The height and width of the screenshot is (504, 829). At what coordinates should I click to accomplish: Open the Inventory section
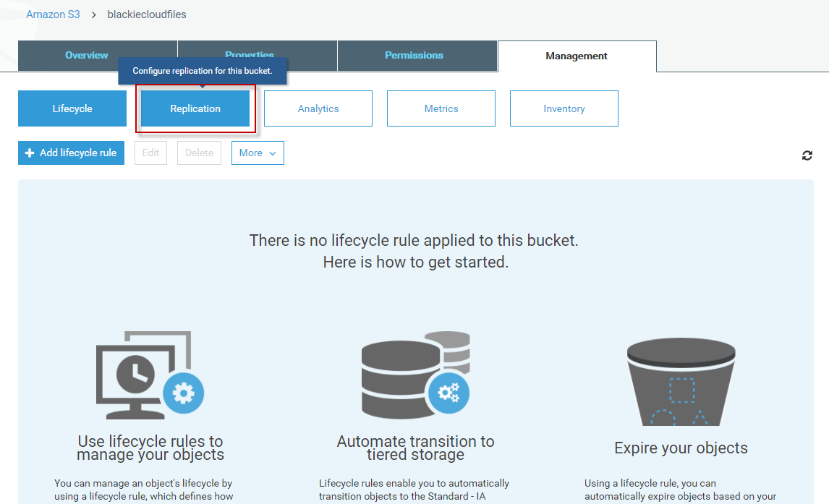pyautogui.click(x=564, y=109)
